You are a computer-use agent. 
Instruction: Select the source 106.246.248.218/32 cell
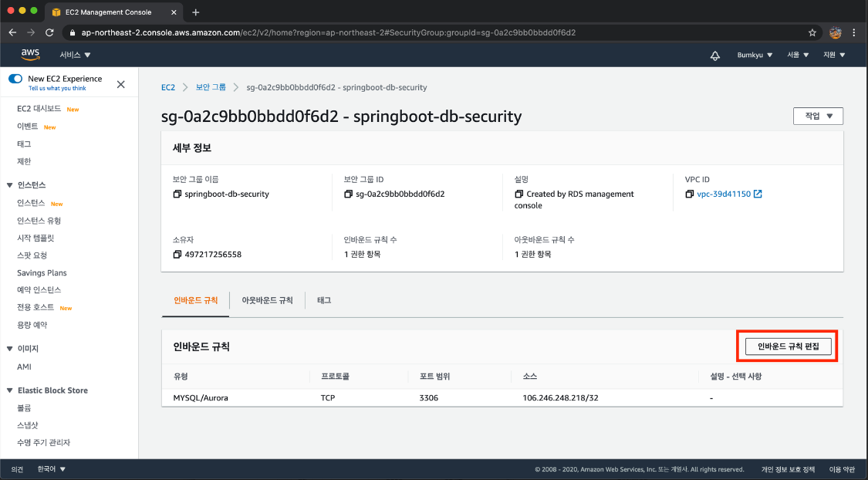[560, 397]
